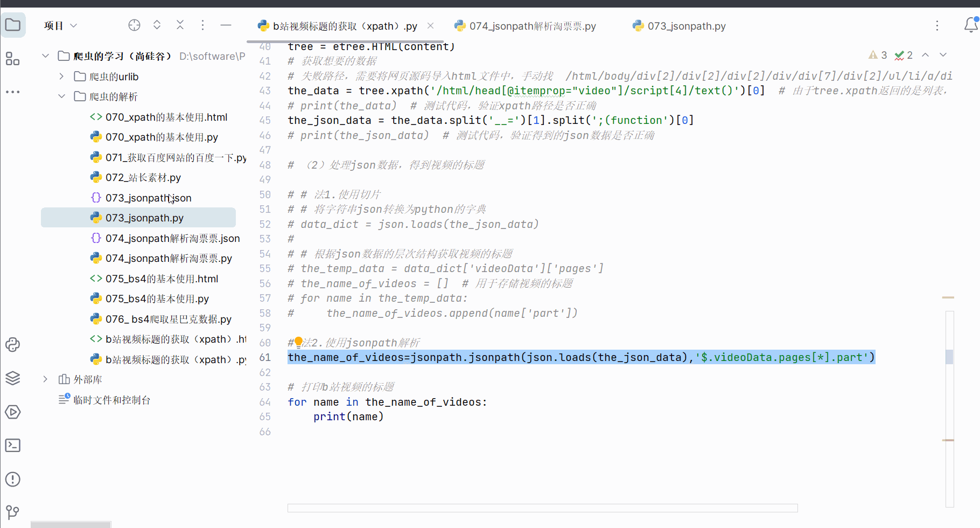The width and height of the screenshot is (980, 528).
Task: Open the editor tabs options menu
Action: [937, 26]
